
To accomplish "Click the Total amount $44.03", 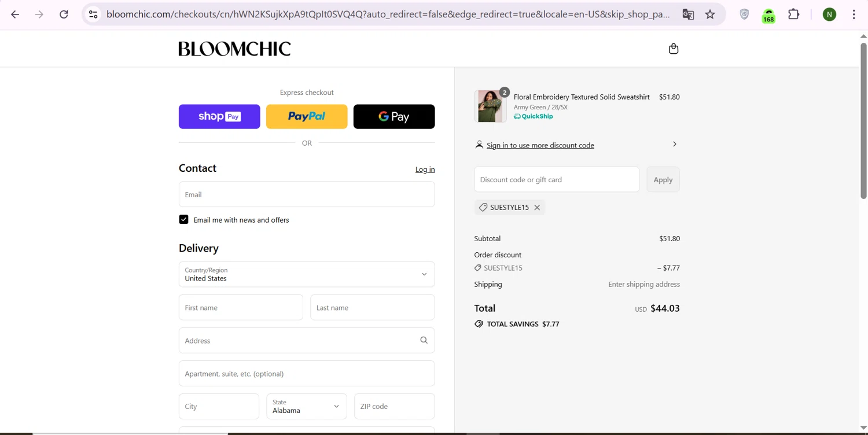I will click(x=665, y=308).
